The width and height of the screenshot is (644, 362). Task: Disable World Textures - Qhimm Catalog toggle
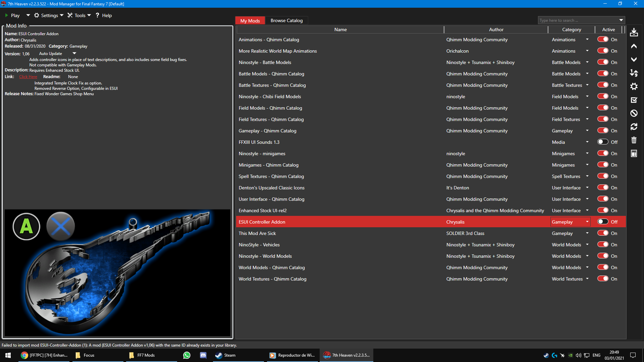tap(603, 279)
